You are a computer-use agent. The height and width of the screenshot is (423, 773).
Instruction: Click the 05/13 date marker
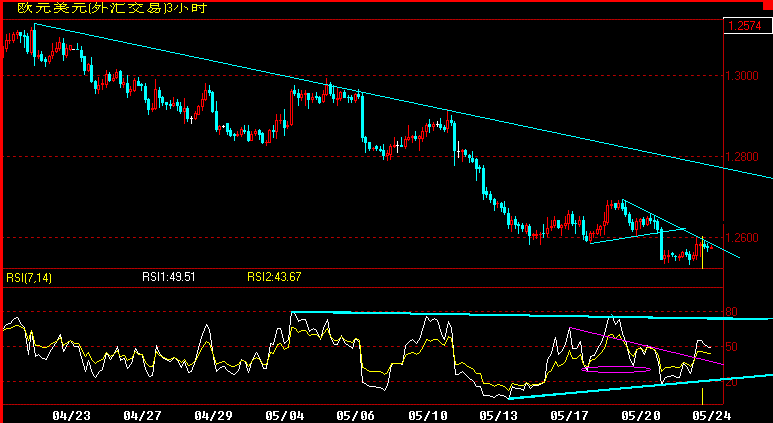point(500,416)
